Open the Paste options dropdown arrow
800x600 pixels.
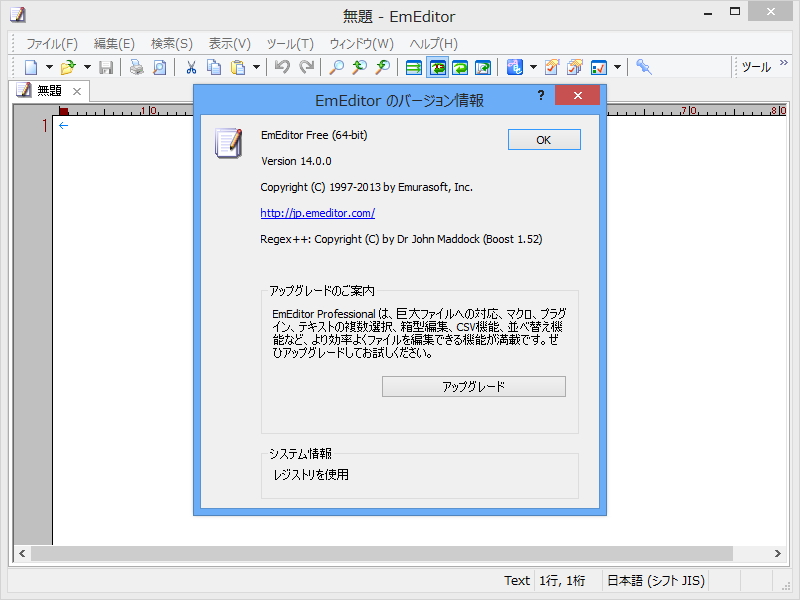[256, 67]
